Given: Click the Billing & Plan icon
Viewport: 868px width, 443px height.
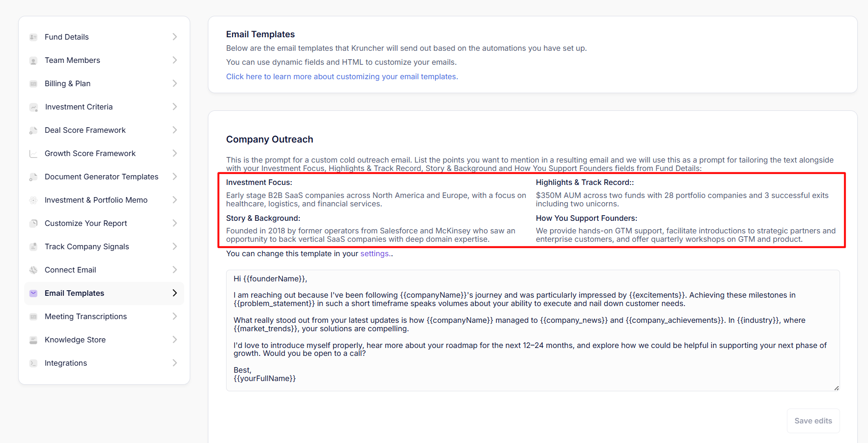Looking at the screenshot, I should 33,84.
